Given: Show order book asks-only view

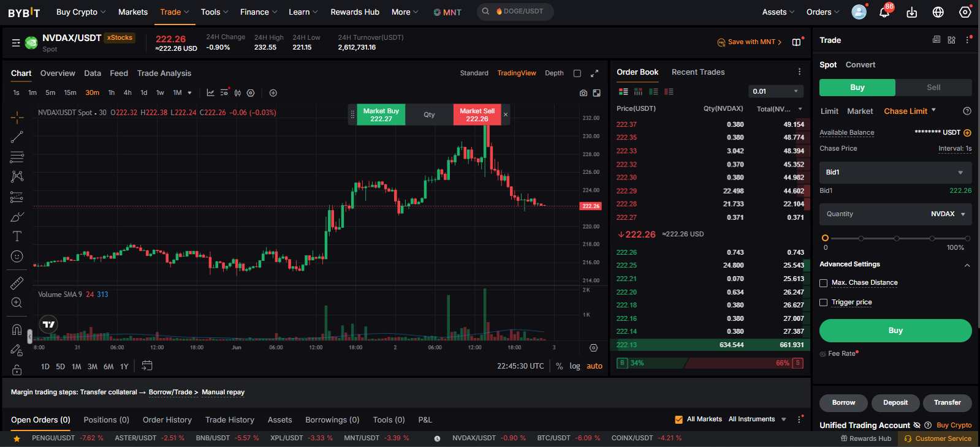Looking at the screenshot, I should point(669,92).
